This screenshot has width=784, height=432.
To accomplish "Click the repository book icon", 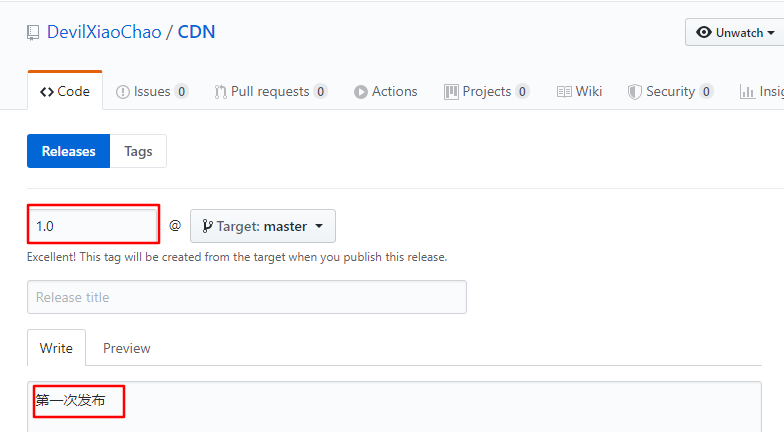I will click(34, 33).
